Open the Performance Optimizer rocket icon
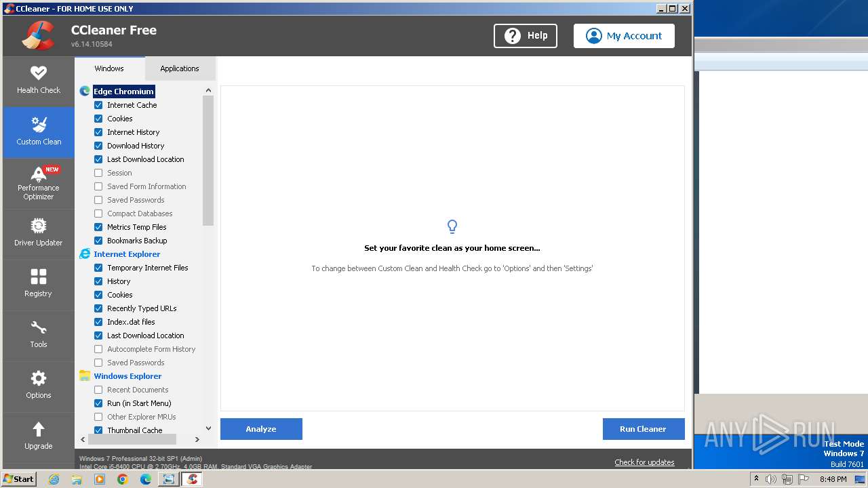Viewport: 868px width, 488px height. point(39,175)
